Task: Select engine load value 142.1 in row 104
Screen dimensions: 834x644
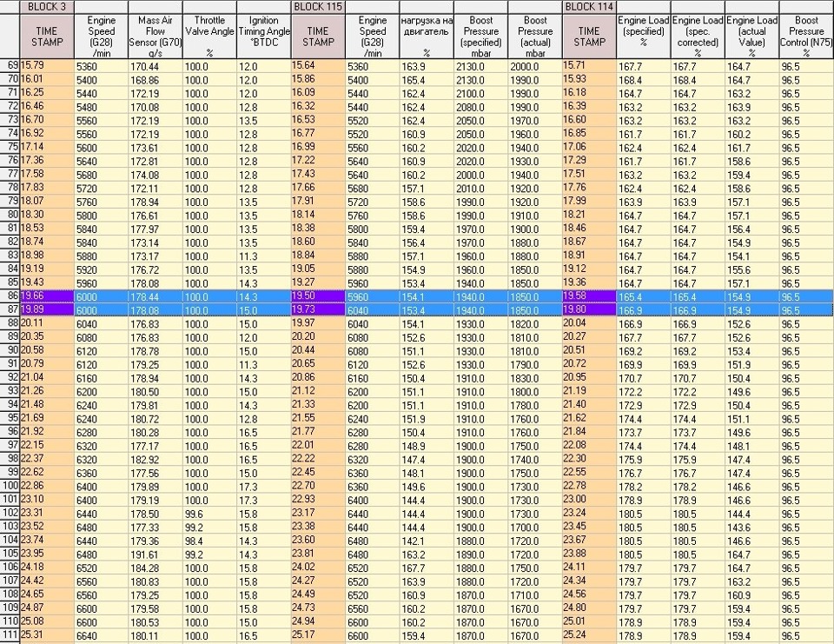Action: click(x=427, y=541)
